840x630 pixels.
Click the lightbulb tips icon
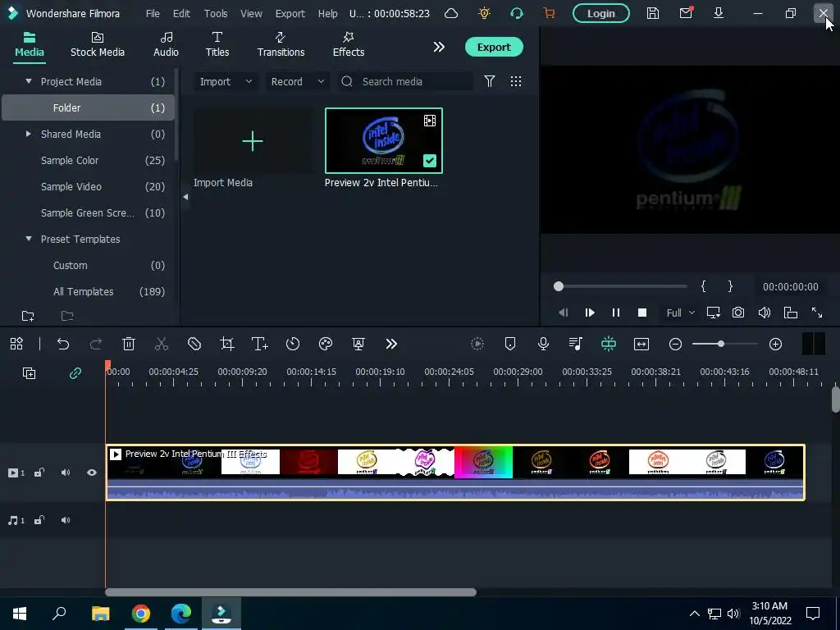tap(484, 13)
